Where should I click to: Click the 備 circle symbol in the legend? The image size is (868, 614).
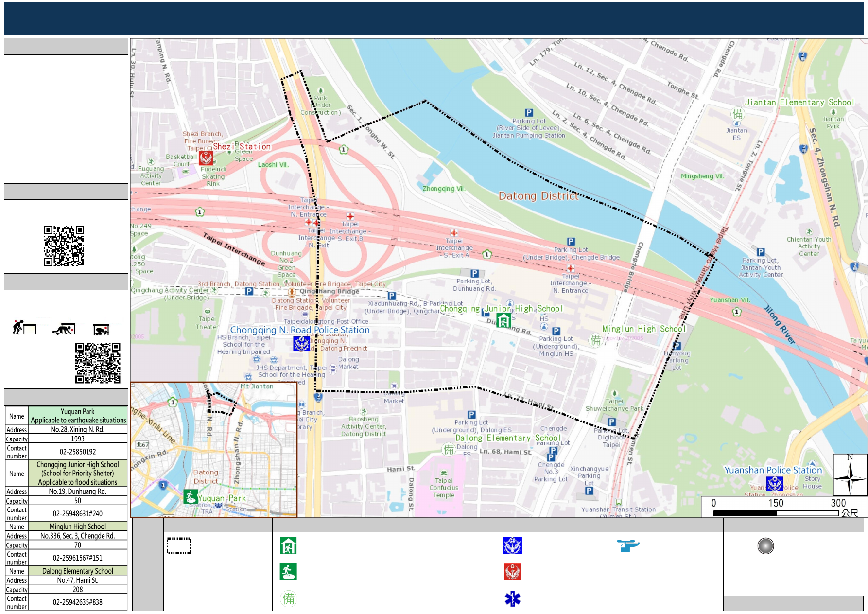tap(288, 598)
